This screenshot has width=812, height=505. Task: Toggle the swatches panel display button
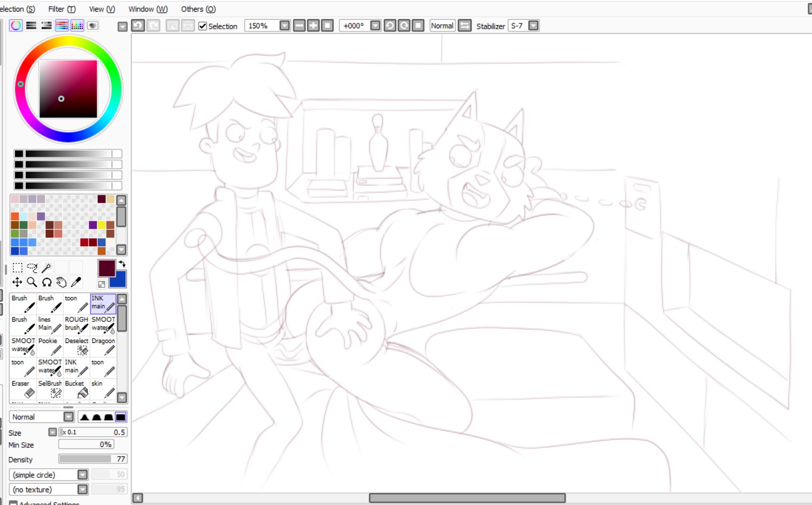(77, 26)
